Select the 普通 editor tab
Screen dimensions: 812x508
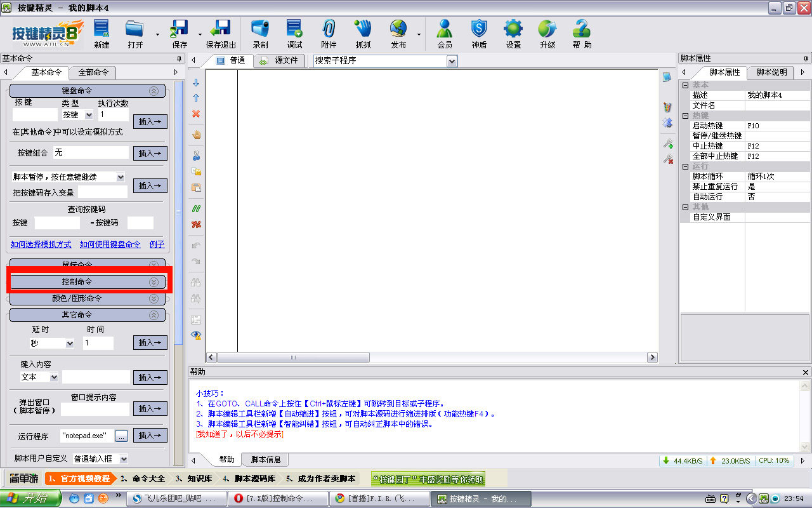[231, 60]
